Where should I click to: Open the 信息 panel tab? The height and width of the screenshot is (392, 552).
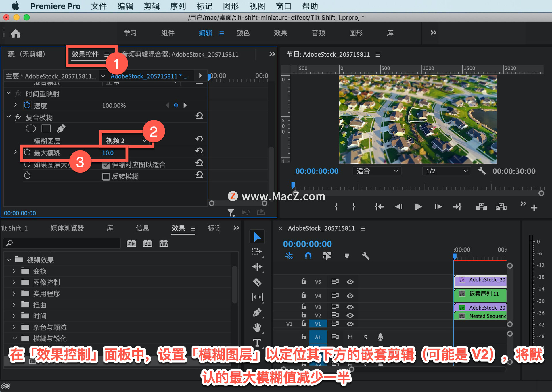coord(143,228)
